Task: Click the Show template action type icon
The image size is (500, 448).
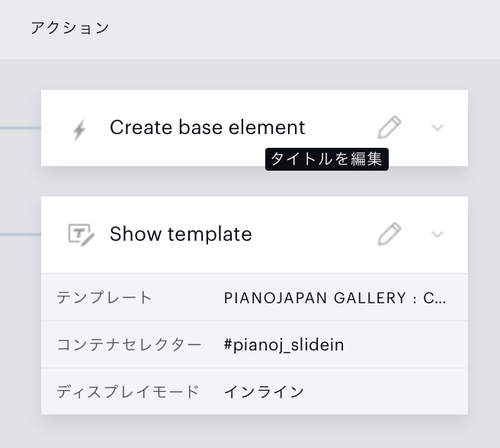Action: (x=80, y=235)
